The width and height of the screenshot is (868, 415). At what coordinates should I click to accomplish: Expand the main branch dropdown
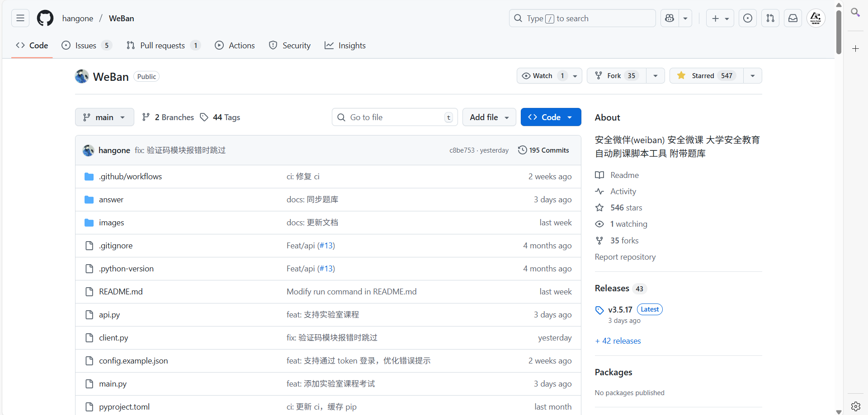pyautogui.click(x=104, y=117)
